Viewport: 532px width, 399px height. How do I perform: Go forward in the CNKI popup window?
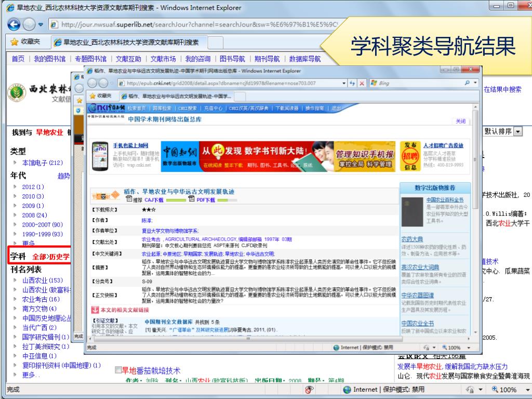pyautogui.click(x=103, y=83)
